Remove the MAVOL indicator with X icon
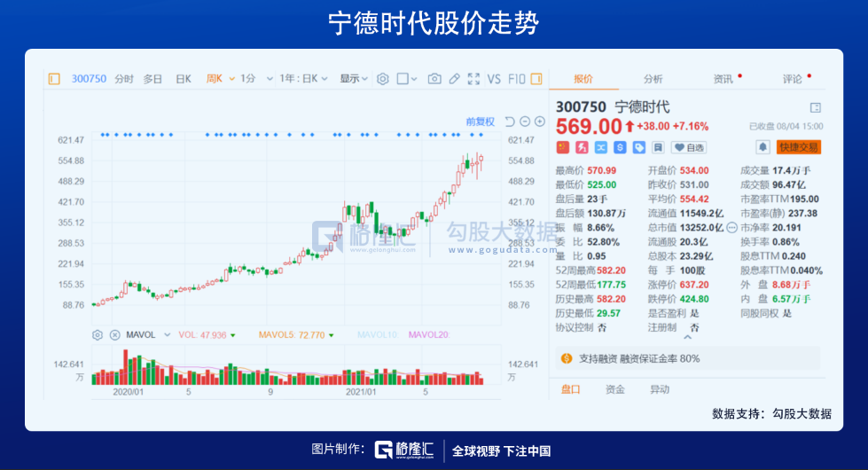 tap(114, 335)
